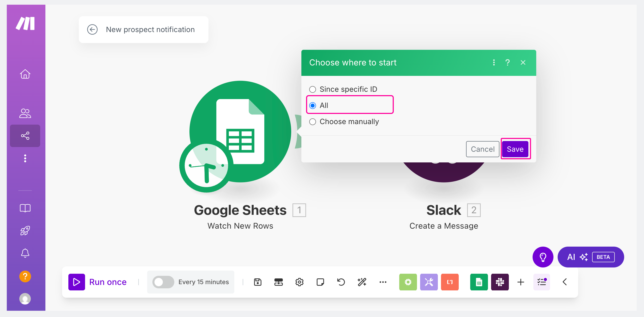Open the Google Sheets favorite icon
Viewport: 644px width, 317px height.
(479, 282)
